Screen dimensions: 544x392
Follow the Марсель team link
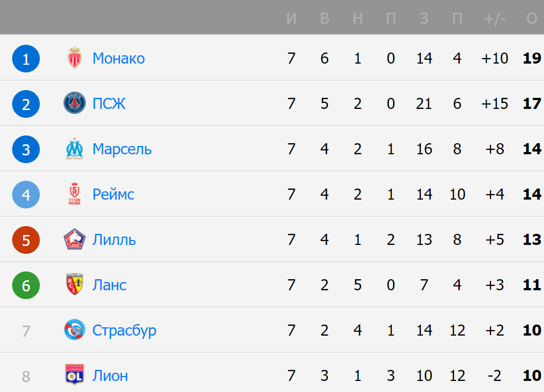(x=122, y=149)
